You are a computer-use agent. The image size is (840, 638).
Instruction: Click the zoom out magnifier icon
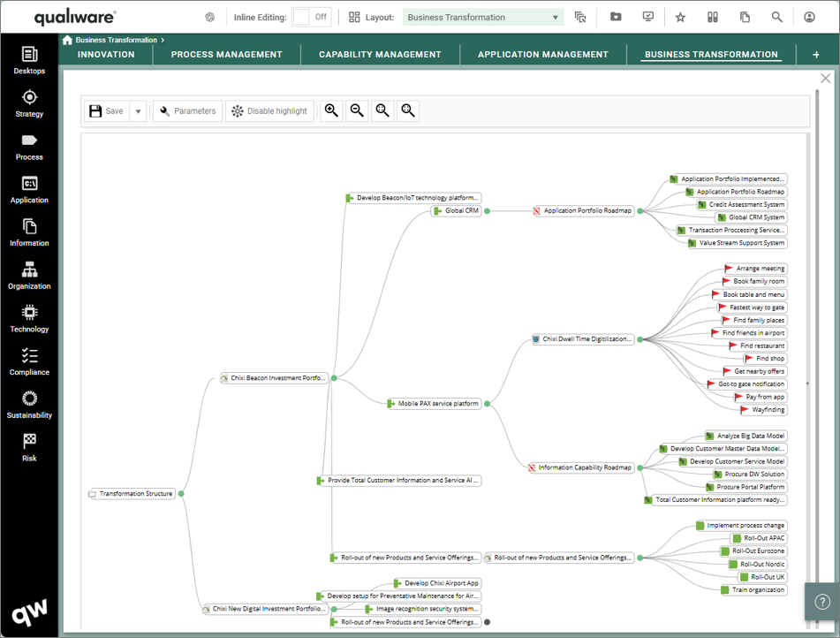pyautogui.click(x=357, y=110)
